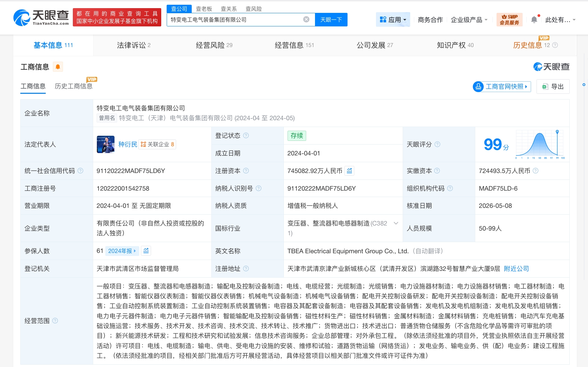Click help icon beside 统一社会信用代码
Image resolution: width=588 pixels, height=367 pixels.
(x=80, y=171)
